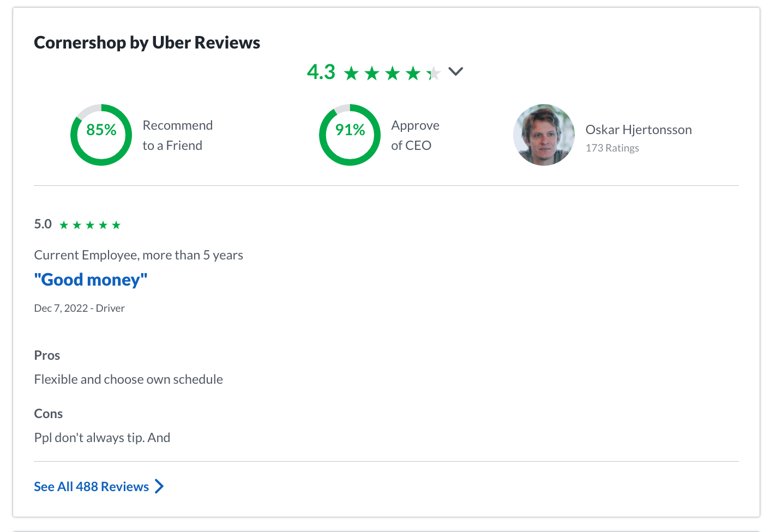Click the large 4.3 rating number
Screen dimensions: 770x532
321,72
